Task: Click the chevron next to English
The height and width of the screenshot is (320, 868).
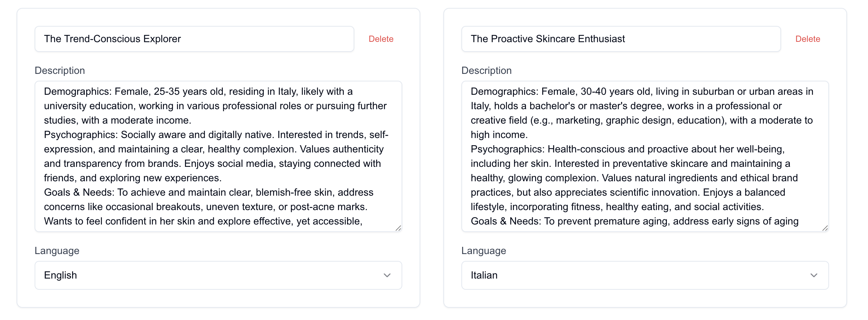Action: pos(387,275)
